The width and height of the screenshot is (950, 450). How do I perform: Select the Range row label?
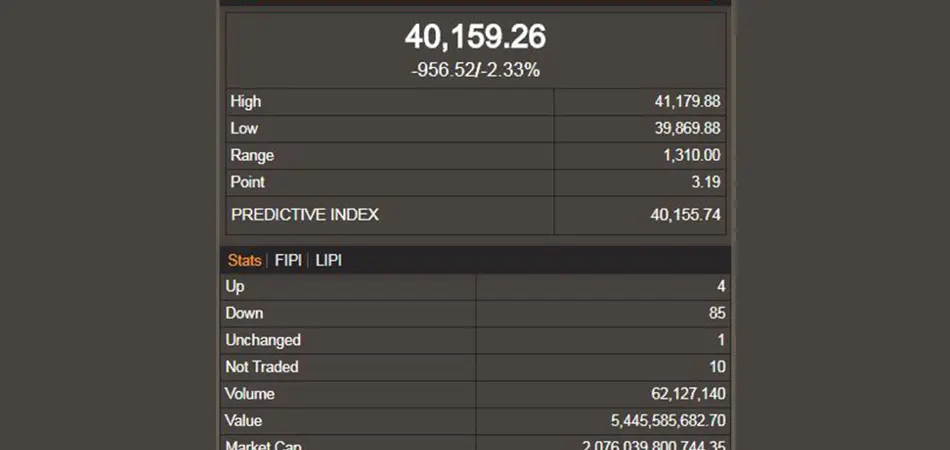pos(252,155)
